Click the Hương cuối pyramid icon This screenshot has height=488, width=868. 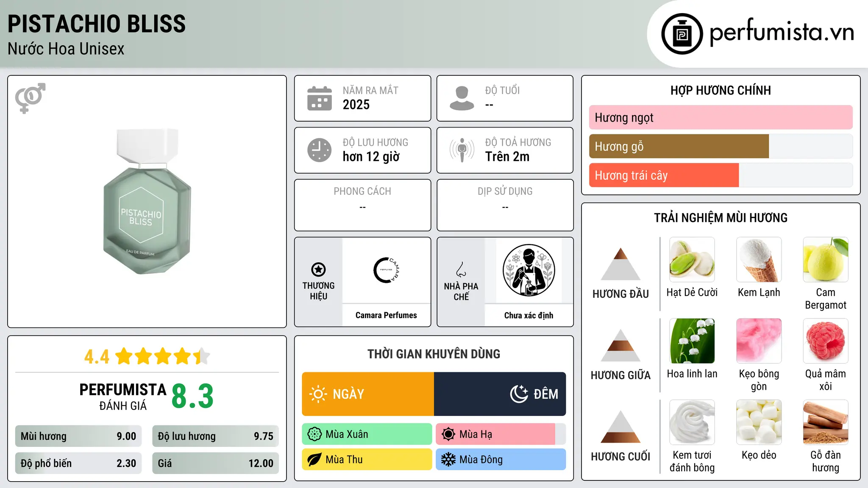pos(620,427)
